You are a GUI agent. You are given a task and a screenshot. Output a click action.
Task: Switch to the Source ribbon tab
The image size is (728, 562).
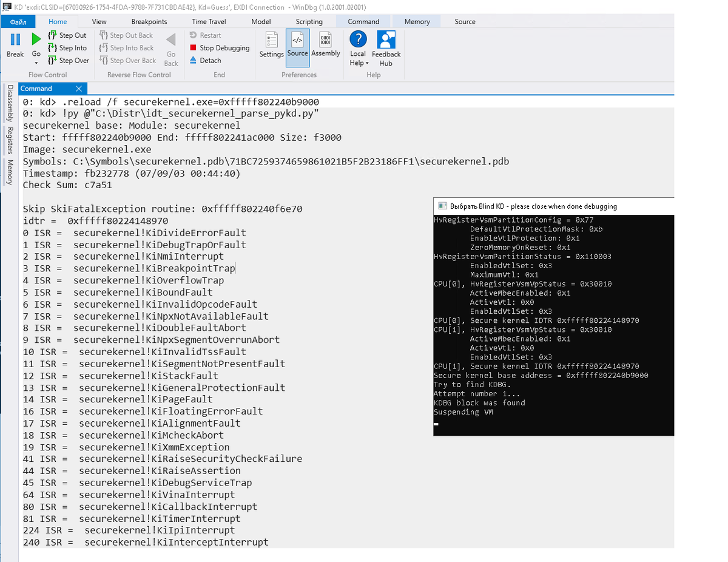tap(465, 22)
